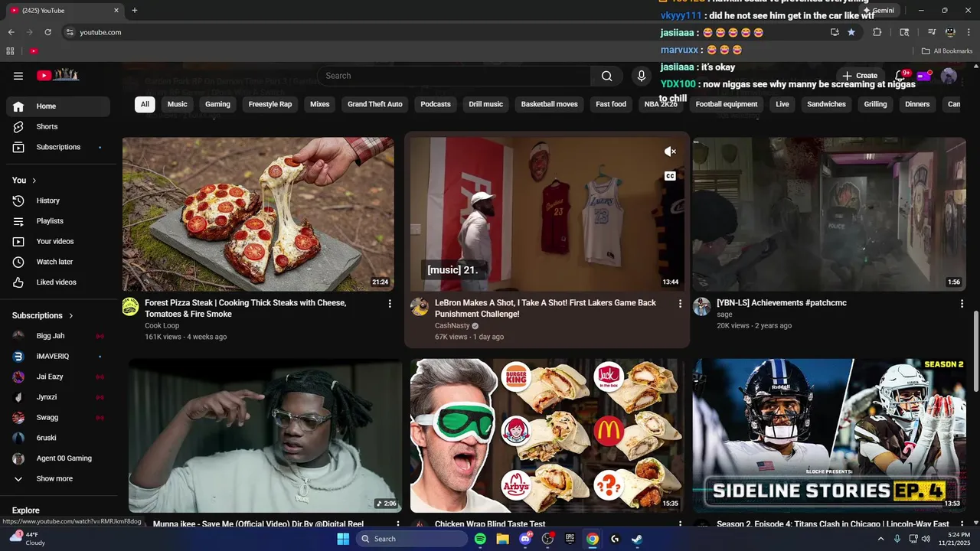Bookmark this tab with the star icon
Image resolution: width=980 pixels, height=551 pixels.
[x=851, y=32]
